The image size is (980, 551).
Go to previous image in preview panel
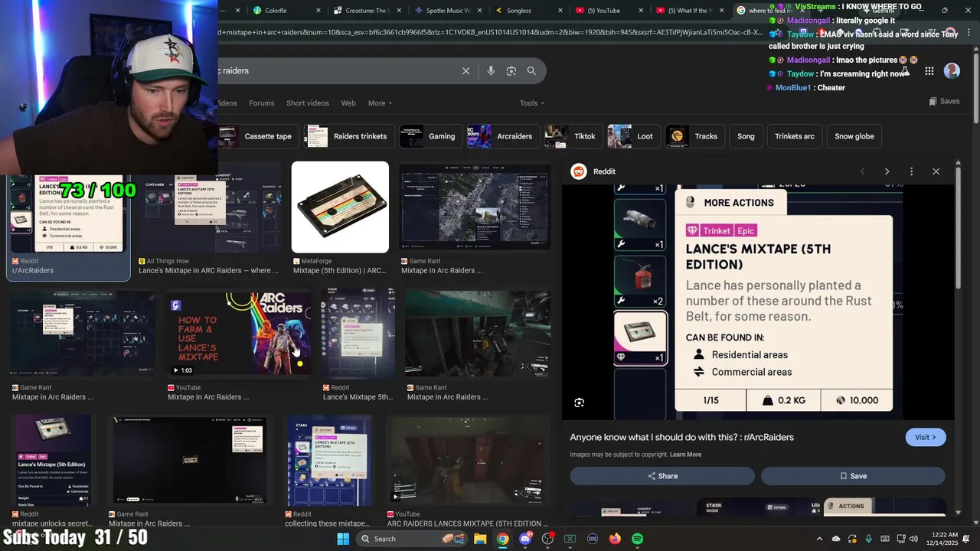click(863, 171)
